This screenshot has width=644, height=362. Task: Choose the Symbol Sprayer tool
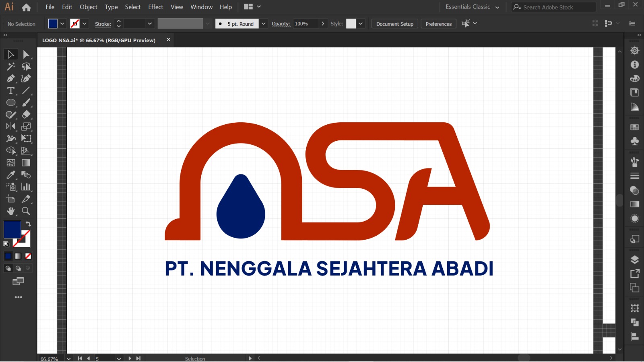click(11, 187)
